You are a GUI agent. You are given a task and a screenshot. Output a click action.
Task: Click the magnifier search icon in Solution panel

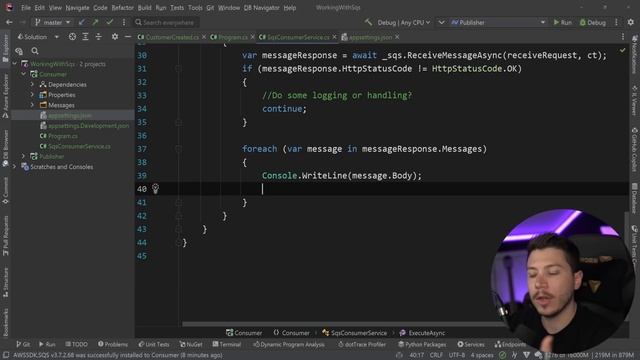[35, 51]
